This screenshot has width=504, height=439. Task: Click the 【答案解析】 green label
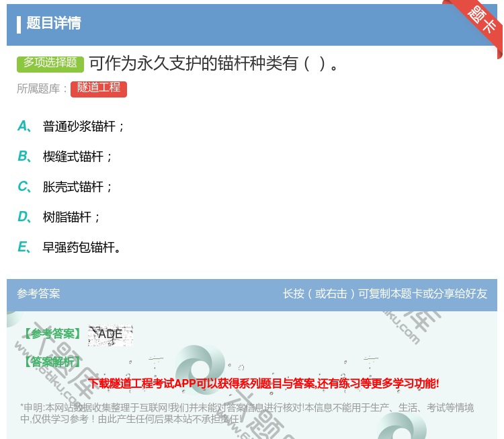point(52,362)
